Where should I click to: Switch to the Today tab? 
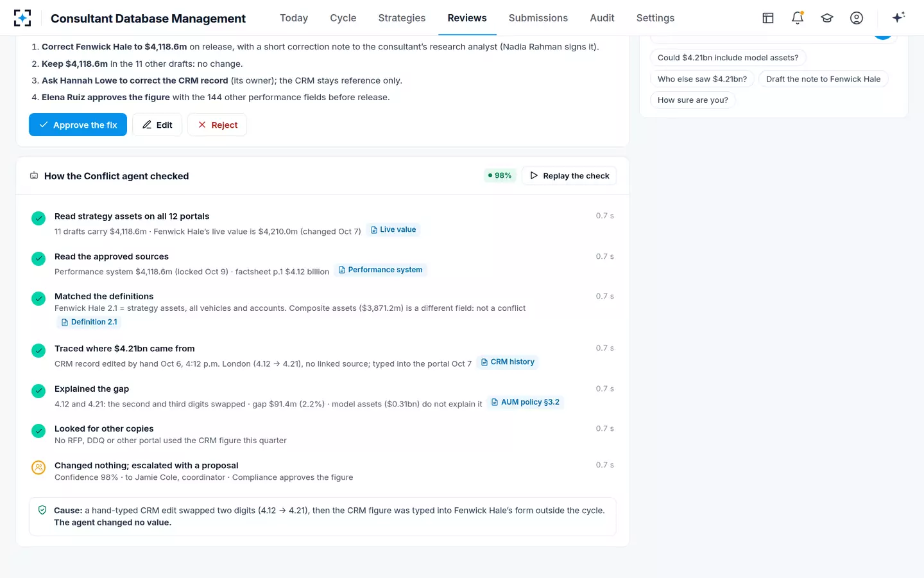294,18
